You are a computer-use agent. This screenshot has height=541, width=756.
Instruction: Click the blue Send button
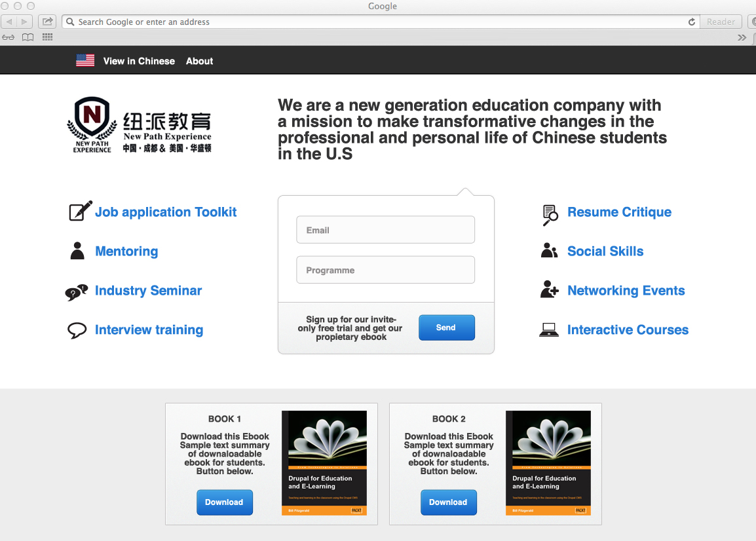click(447, 327)
